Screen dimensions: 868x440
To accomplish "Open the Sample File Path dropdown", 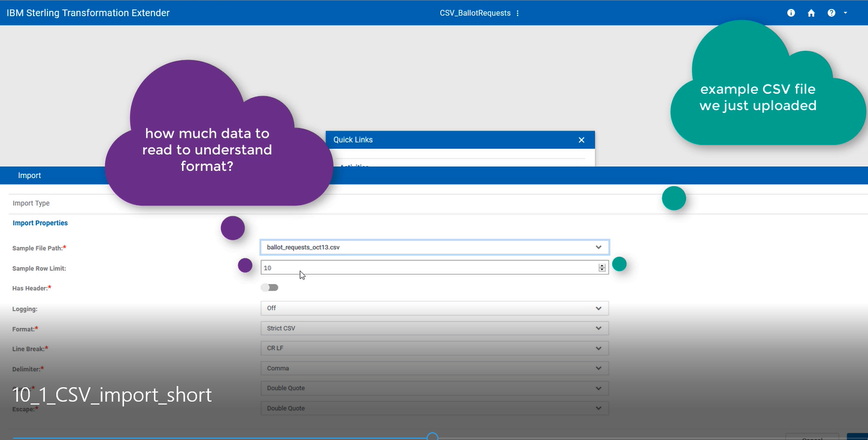I will tap(598, 246).
